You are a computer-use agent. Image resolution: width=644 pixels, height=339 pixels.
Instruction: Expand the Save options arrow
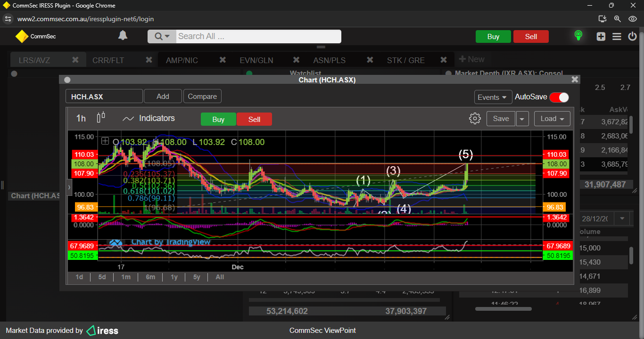pos(522,119)
